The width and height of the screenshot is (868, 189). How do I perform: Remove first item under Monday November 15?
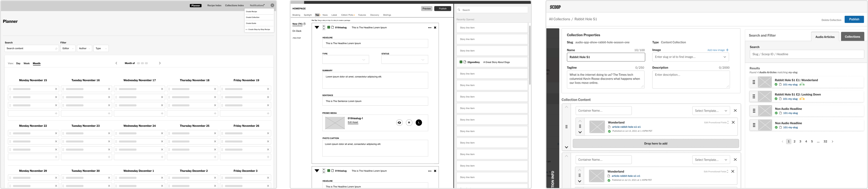[56, 89]
